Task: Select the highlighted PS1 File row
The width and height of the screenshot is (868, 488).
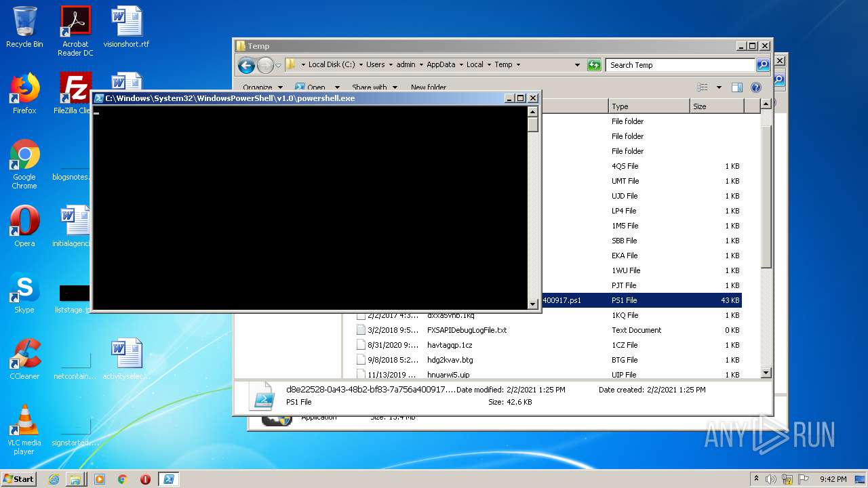Action: tap(642, 300)
